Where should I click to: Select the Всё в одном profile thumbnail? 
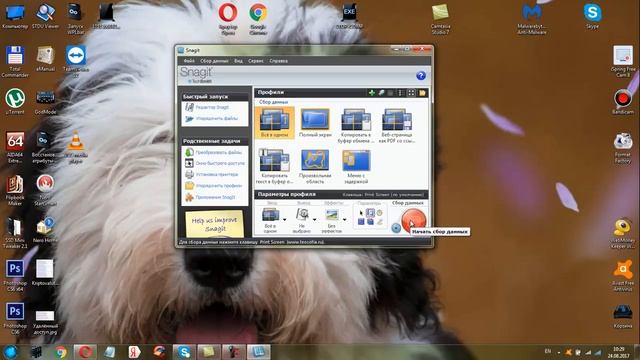275,123
